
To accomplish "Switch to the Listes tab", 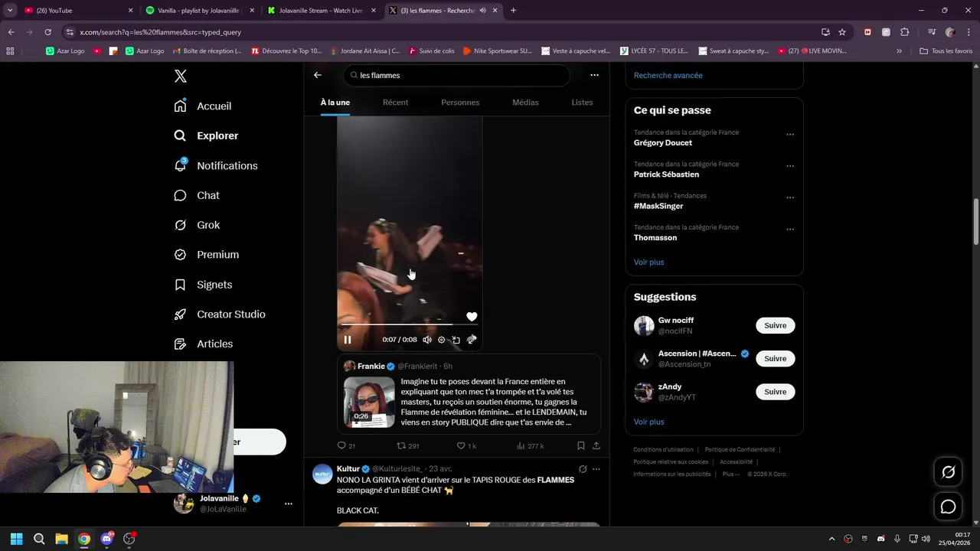I will coord(582,103).
